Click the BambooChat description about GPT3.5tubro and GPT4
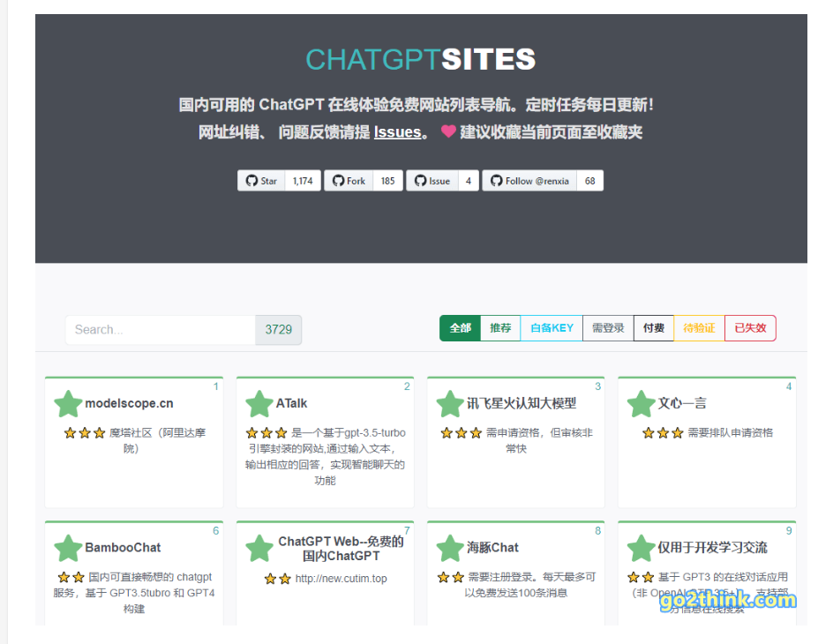Viewport: 833px width, 644px height. click(134, 593)
